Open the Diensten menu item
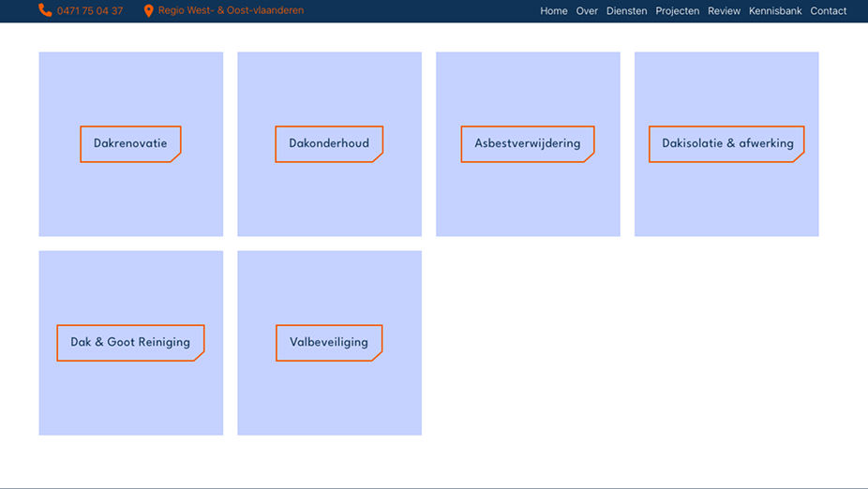This screenshot has height=489, width=868. pos(627,11)
